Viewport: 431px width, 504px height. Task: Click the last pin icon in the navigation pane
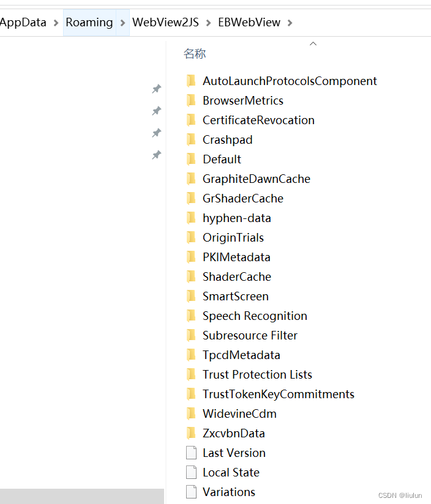[x=157, y=155]
